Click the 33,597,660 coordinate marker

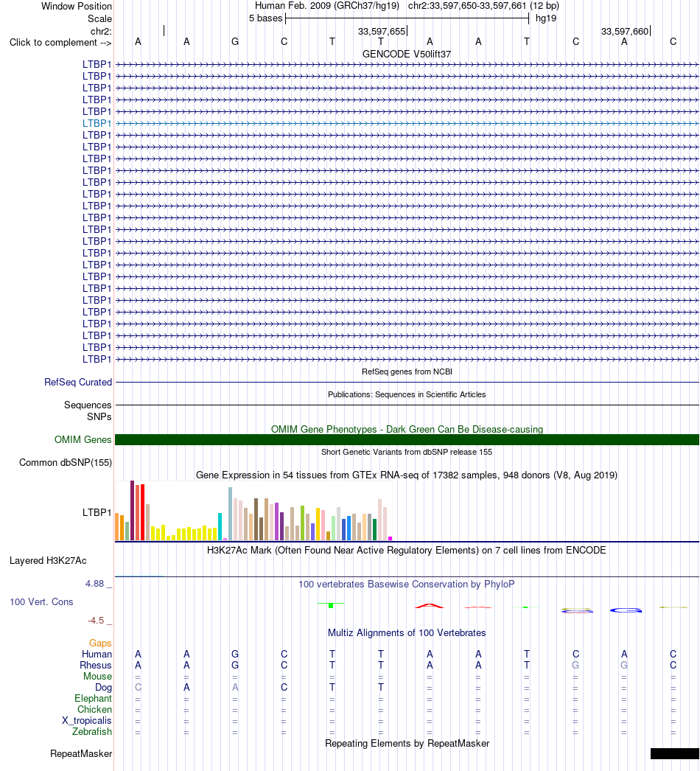[625, 32]
